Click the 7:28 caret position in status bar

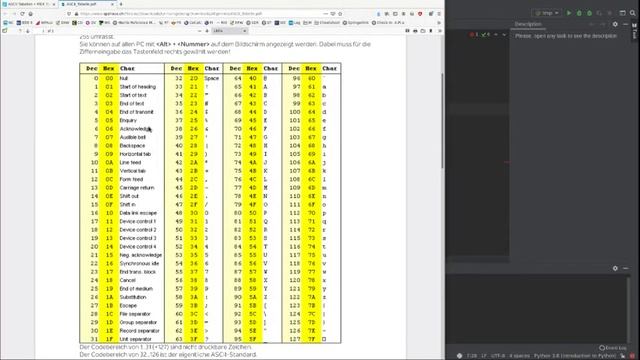pyautogui.click(x=471, y=356)
